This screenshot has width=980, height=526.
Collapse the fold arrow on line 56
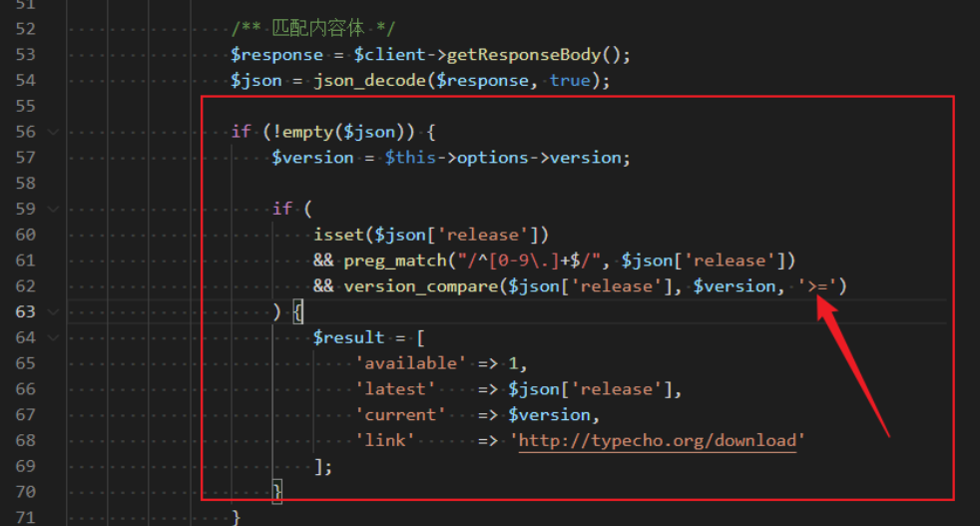click(x=53, y=132)
